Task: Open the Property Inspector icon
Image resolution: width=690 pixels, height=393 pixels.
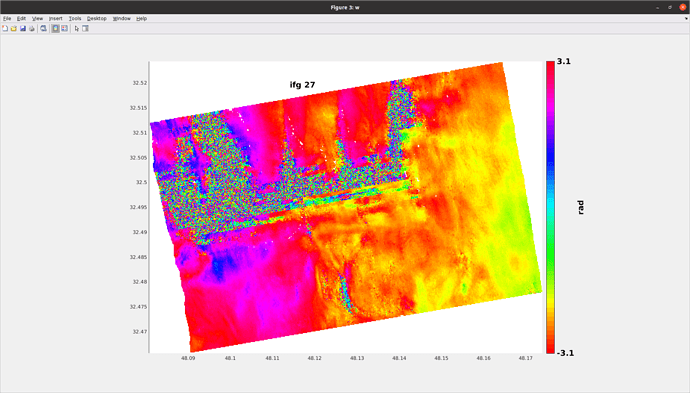Action: 85,29
